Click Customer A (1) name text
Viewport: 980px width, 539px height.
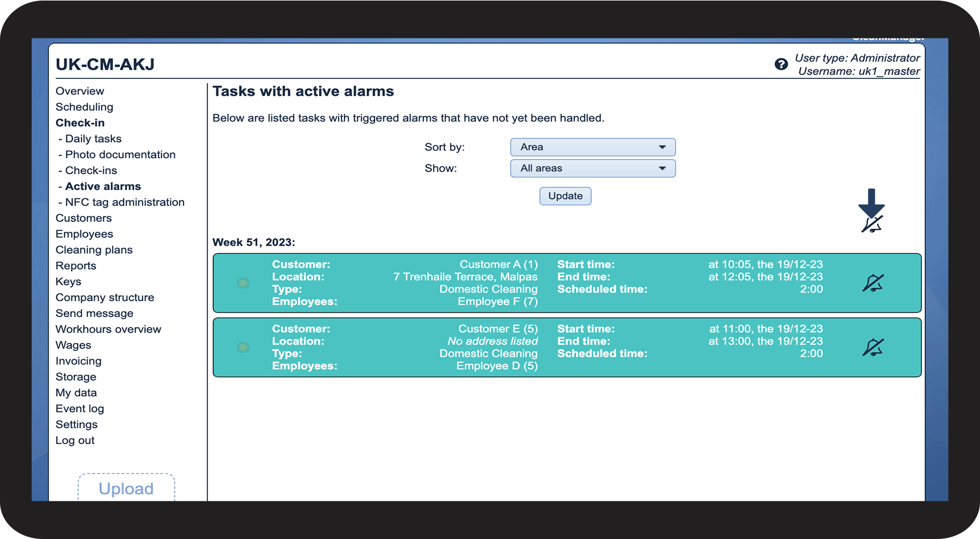pos(499,265)
